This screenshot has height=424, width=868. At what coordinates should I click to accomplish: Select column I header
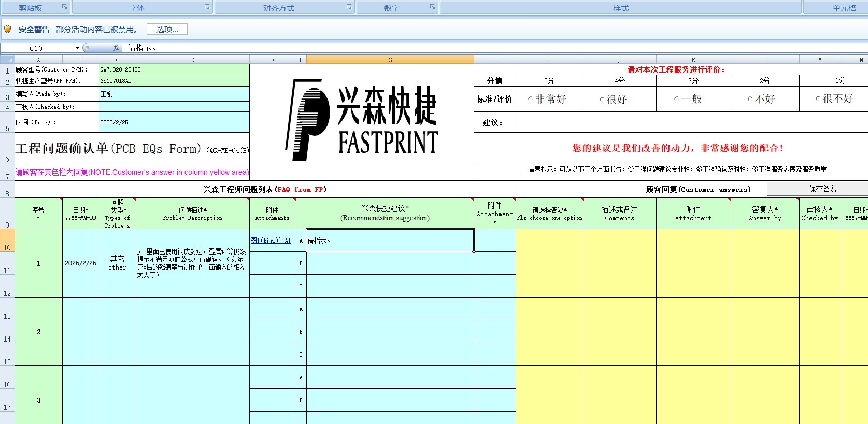[550, 60]
